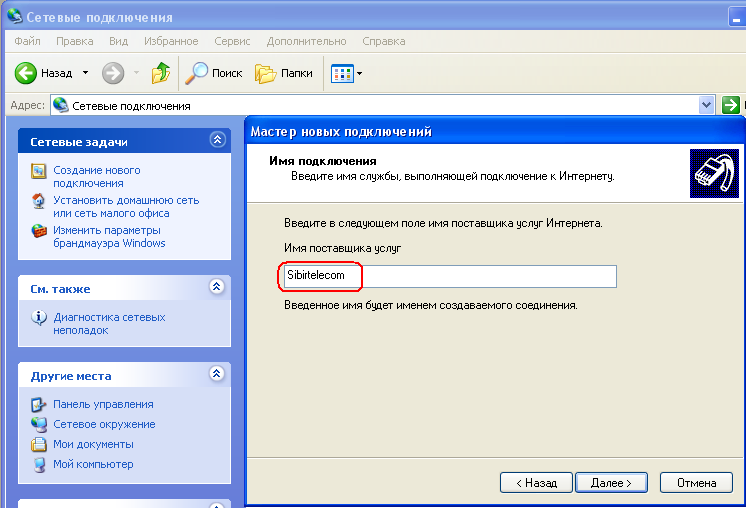Cancel the wizard with Отмена
Image resolution: width=746 pixels, height=508 pixels.
[x=697, y=483]
